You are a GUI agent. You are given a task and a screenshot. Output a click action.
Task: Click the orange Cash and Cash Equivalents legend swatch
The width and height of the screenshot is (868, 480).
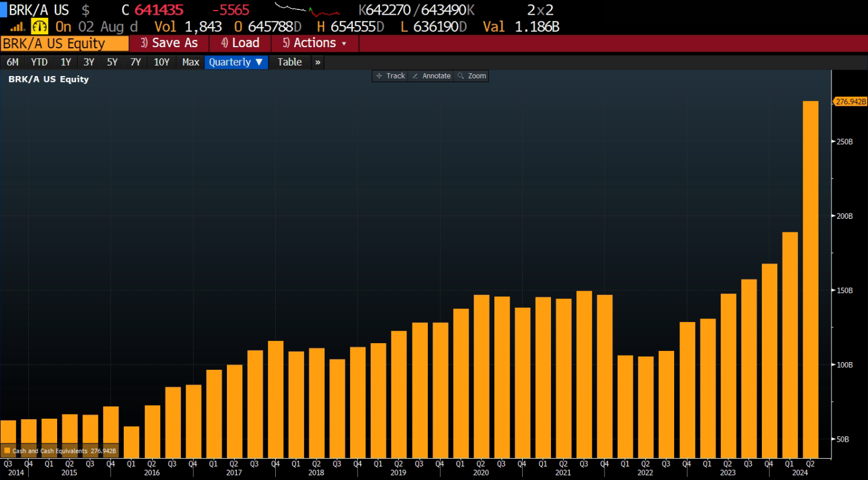(7, 451)
